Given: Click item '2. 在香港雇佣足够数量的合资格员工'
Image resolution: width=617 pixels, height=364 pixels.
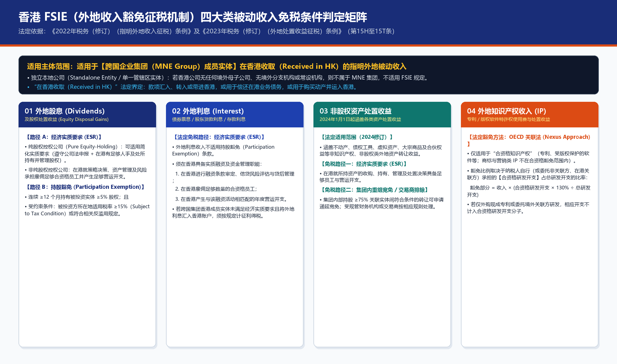Looking at the screenshot, I should [216, 189].
